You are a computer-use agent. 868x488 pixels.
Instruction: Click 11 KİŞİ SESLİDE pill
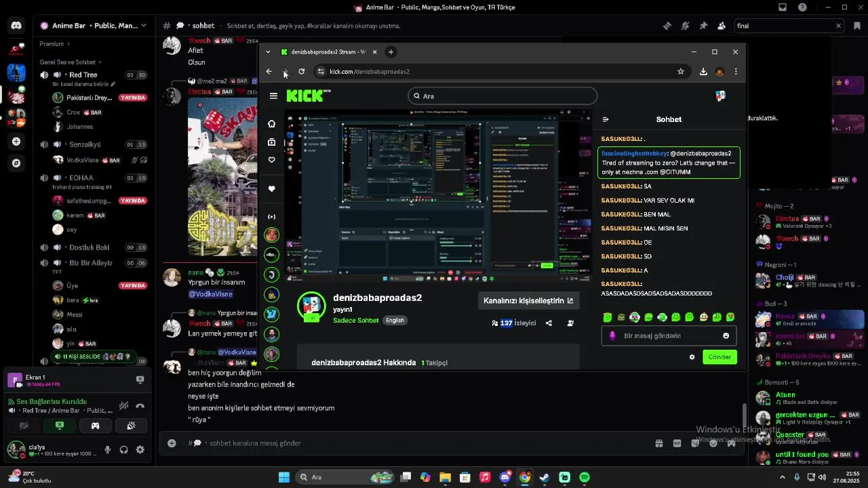[x=92, y=357]
